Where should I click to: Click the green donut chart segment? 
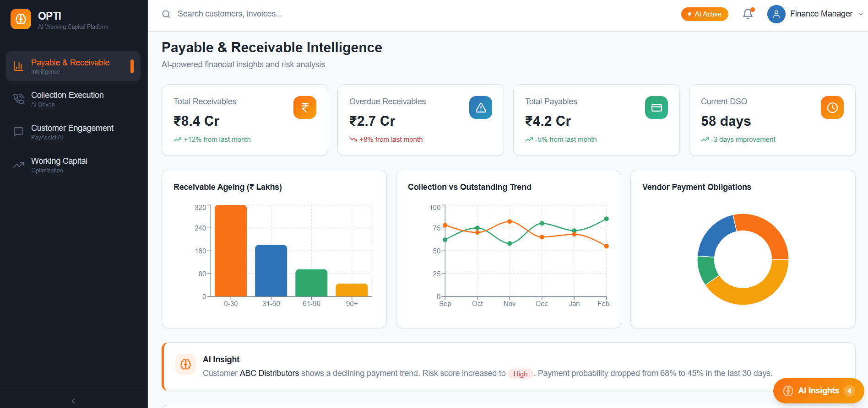coord(707,269)
